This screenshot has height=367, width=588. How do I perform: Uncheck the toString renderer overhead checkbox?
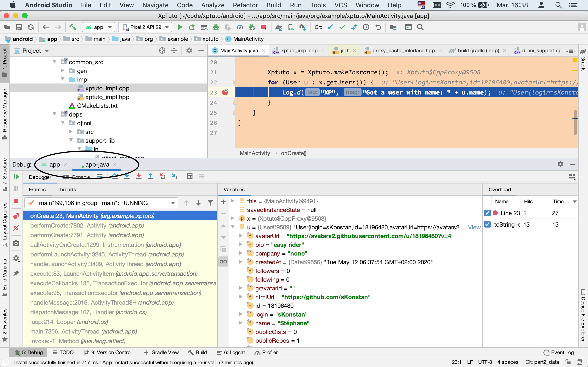(487, 224)
